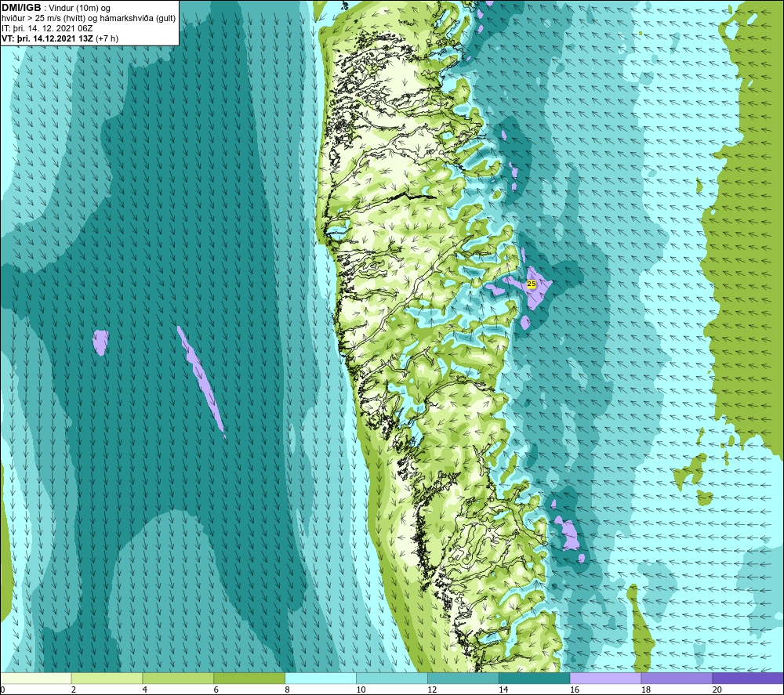
Task: Select the 16-18 m/s lavender legend swatch
Action: pyautogui.click(x=605, y=678)
